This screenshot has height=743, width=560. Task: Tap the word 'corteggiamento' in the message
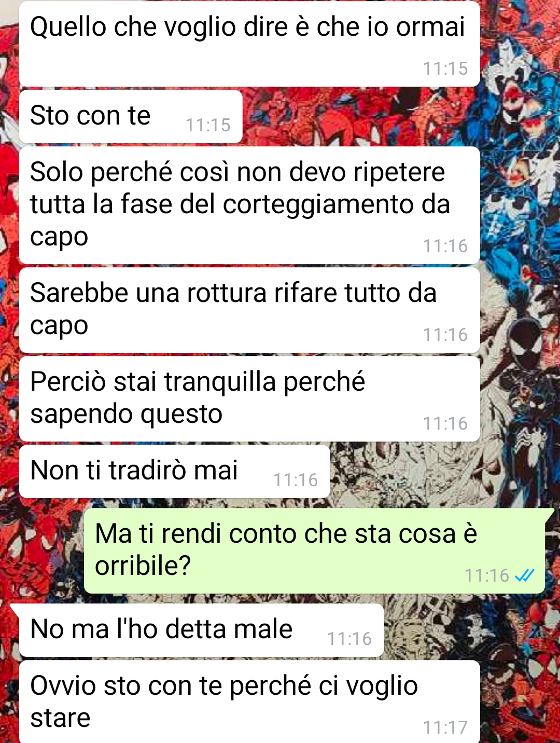tap(316, 204)
